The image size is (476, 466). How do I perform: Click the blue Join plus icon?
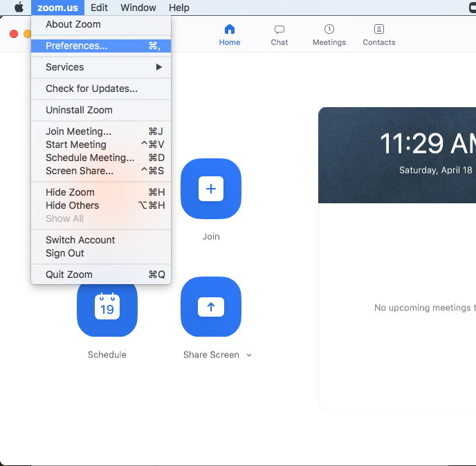(211, 189)
